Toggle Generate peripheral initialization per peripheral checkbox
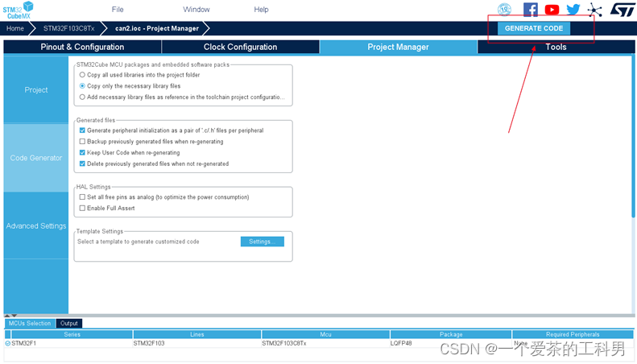The height and width of the screenshot is (364, 637). 82,130
